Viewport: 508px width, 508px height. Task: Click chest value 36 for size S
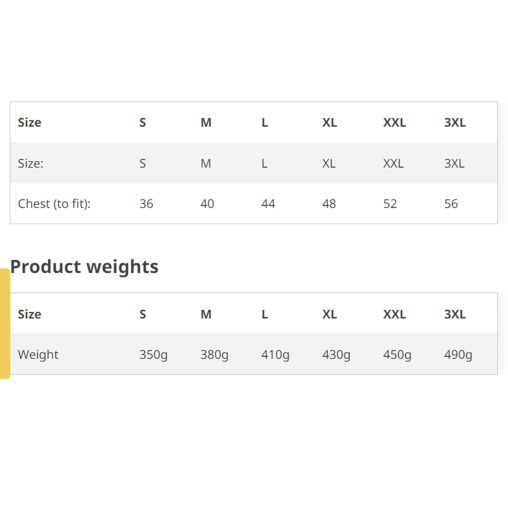[x=146, y=204]
